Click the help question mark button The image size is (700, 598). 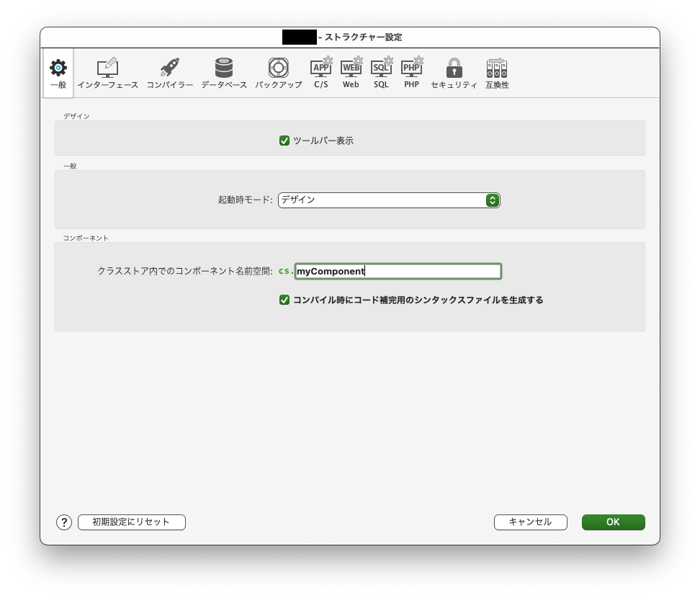[x=64, y=522]
